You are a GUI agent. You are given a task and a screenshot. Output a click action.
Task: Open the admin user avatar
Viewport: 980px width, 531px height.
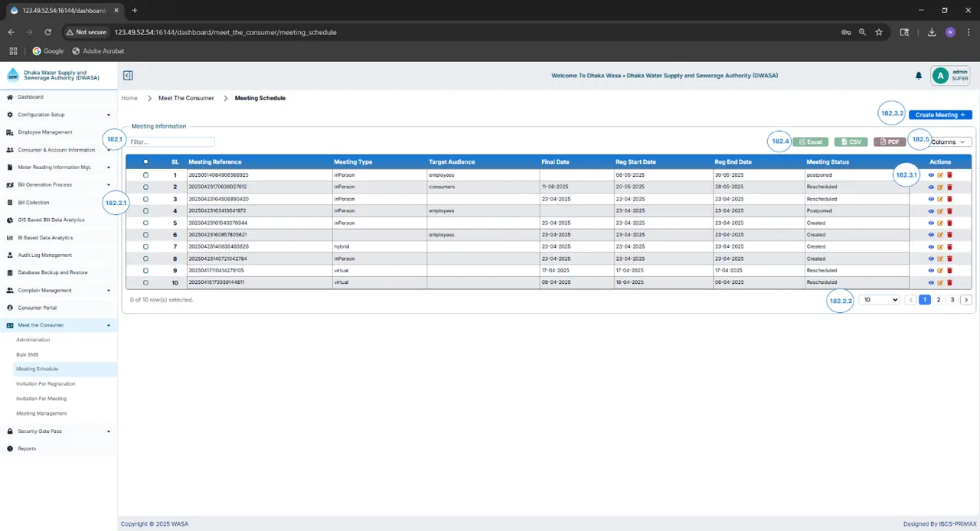click(940, 76)
